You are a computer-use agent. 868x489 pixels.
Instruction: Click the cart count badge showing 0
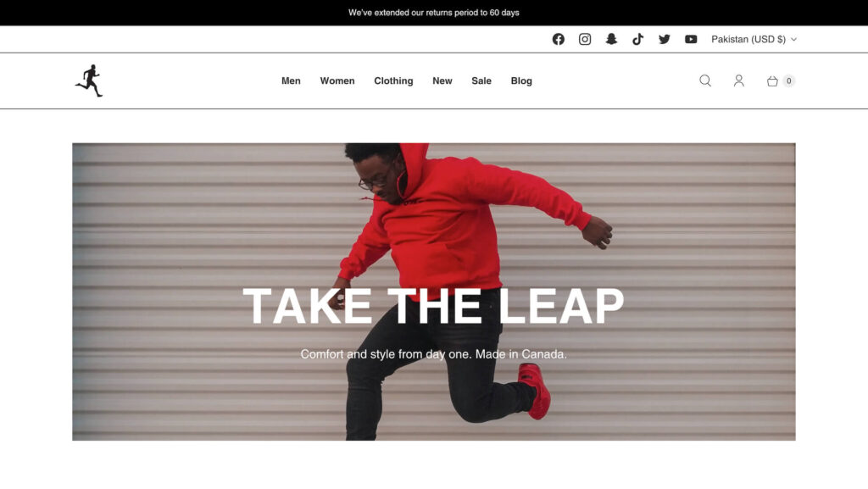pos(789,81)
